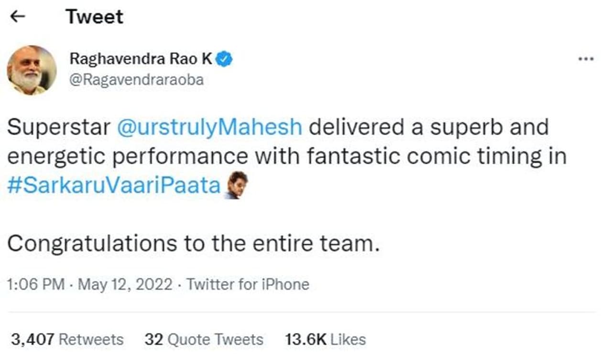Viewport: 612px width, 364px height.
Task: Click the word Superstar in the tweet
Action: pos(58,128)
